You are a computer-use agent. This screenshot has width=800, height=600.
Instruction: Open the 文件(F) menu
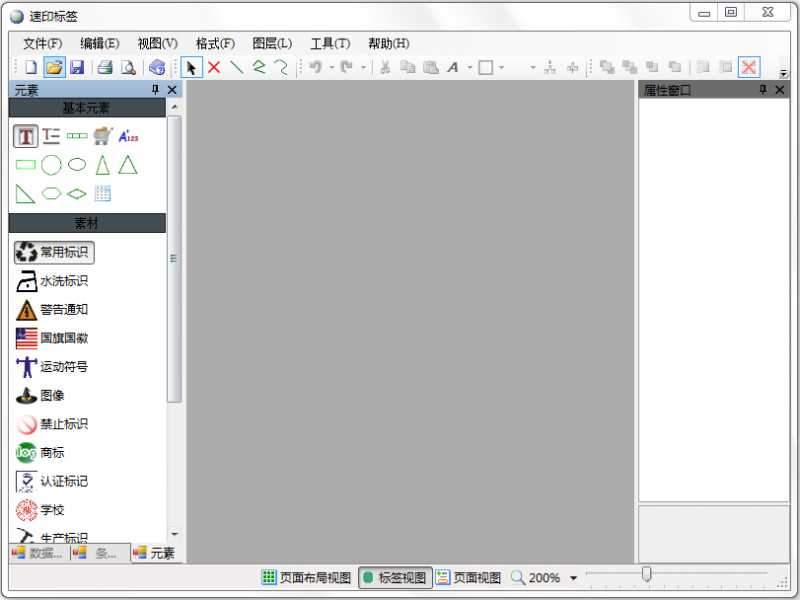pyautogui.click(x=42, y=43)
